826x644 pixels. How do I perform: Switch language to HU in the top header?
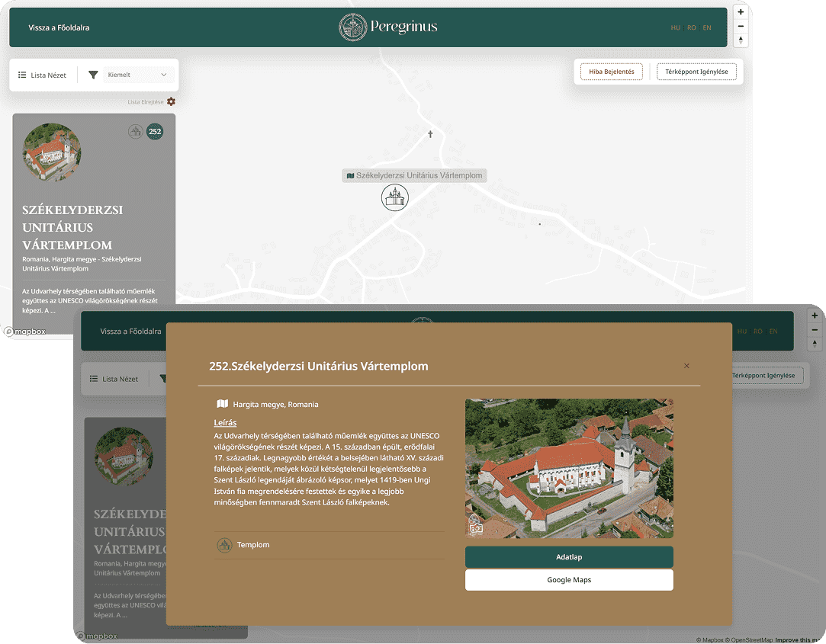[675, 28]
